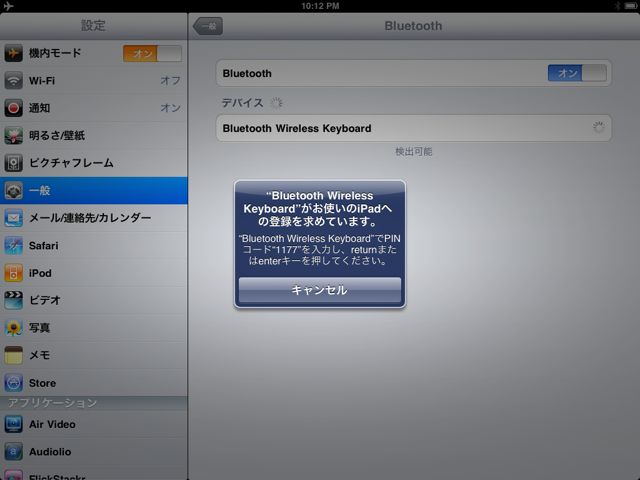Tap the 設定 sidebar header title
This screenshot has height=480, width=640.
click(93, 25)
